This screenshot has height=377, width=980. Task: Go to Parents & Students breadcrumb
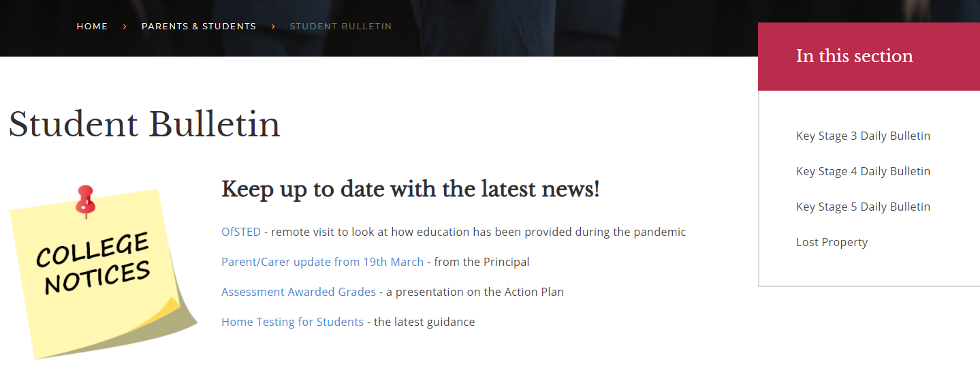point(199,27)
